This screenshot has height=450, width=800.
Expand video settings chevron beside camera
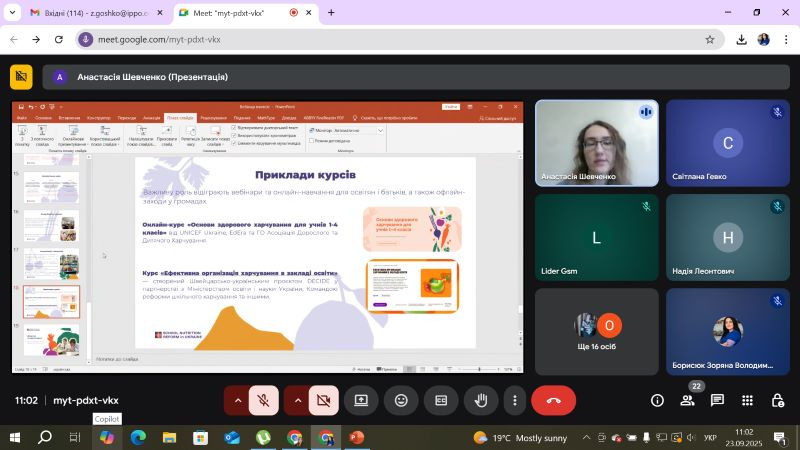[297, 400]
